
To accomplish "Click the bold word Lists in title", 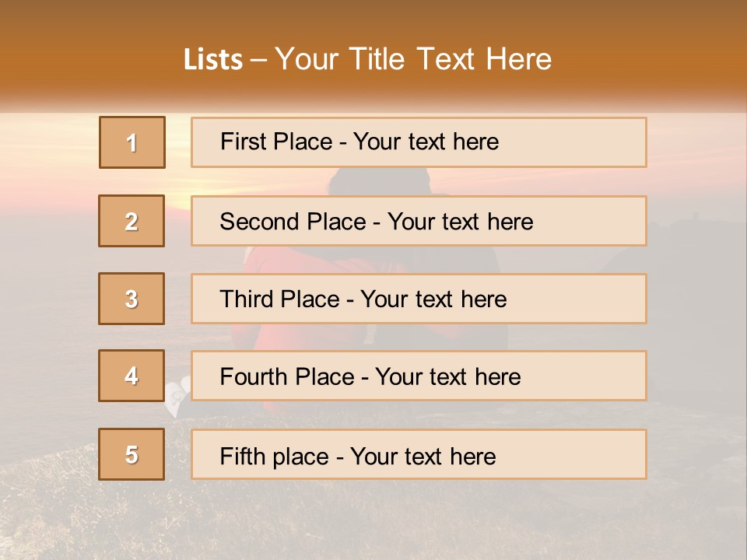I will click(x=213, y=60).
